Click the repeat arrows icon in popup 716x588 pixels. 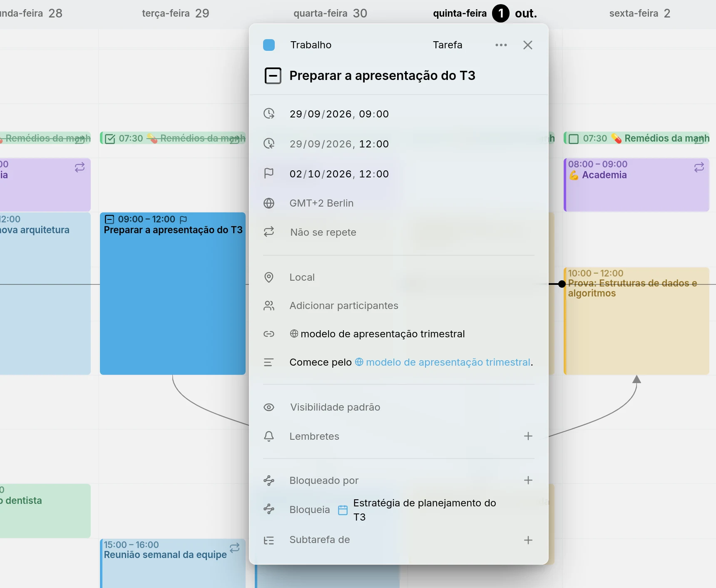(x=269, y=232)
